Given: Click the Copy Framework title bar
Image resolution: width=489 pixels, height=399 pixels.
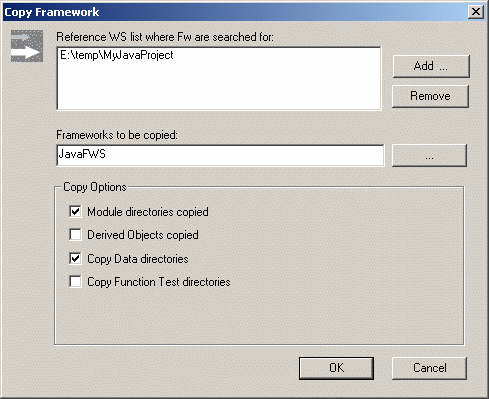Looking at the screenshot, I should [x=233, y=12].
